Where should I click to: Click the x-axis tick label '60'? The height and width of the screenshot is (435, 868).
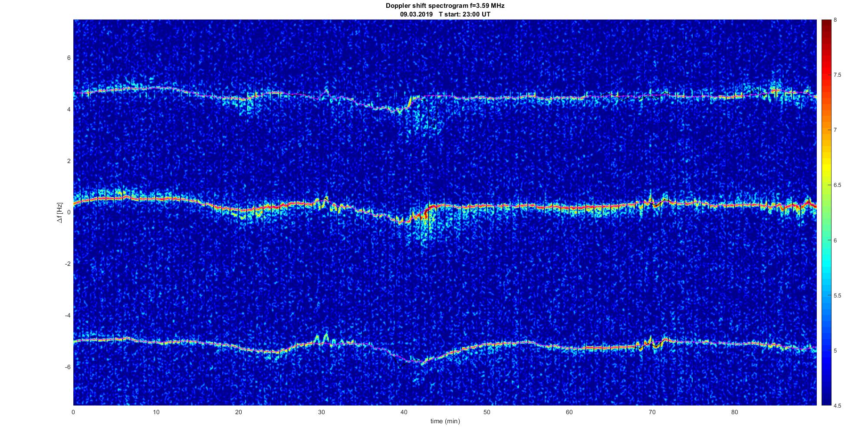[x=569, y=412]
